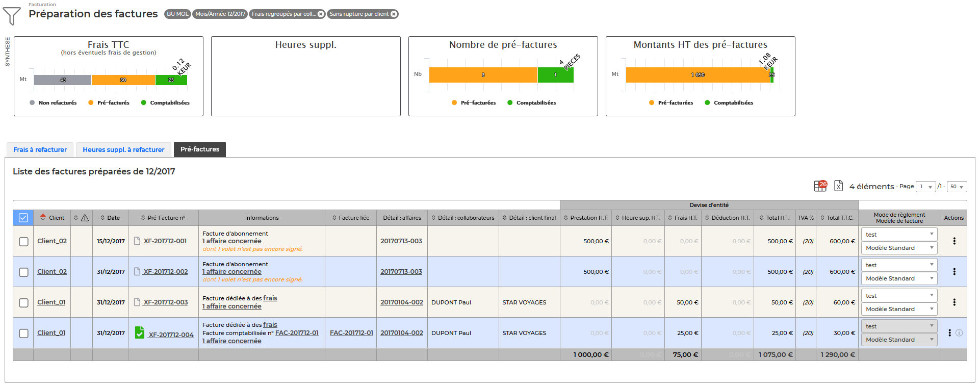Open payment mode dropdown for XF-201712-002
Screen dimensions: 980x385
tap(899, 265)
